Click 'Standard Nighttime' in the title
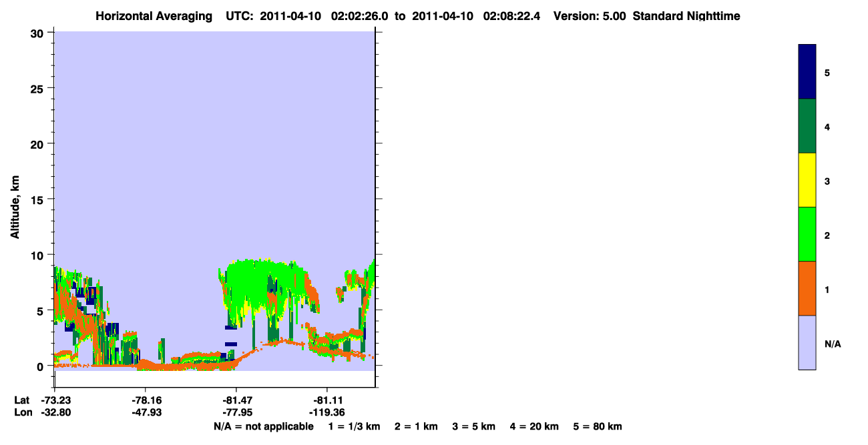The height and width of the screenshot is (445, 868). [x=686, y=16]
